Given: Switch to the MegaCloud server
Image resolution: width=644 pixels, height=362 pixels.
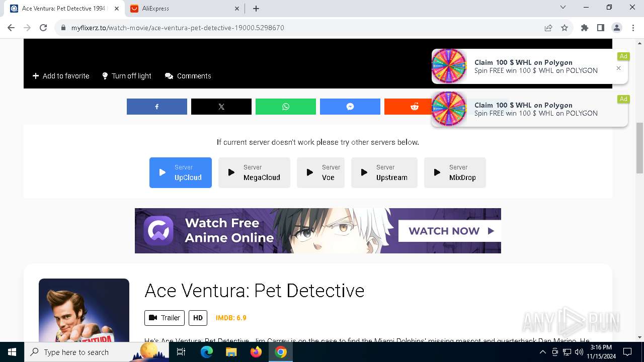Looking at the screenshot, I should click(x=255, y=172).
